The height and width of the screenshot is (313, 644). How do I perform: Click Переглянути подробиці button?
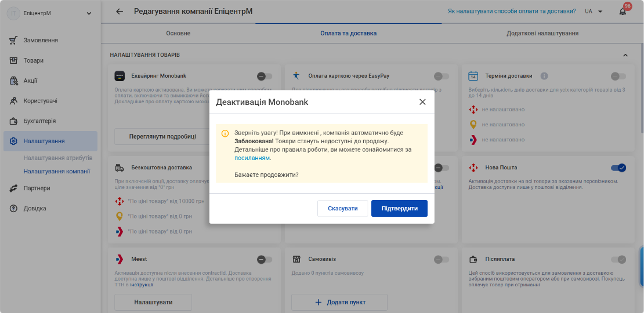click(x=162, y=136)
